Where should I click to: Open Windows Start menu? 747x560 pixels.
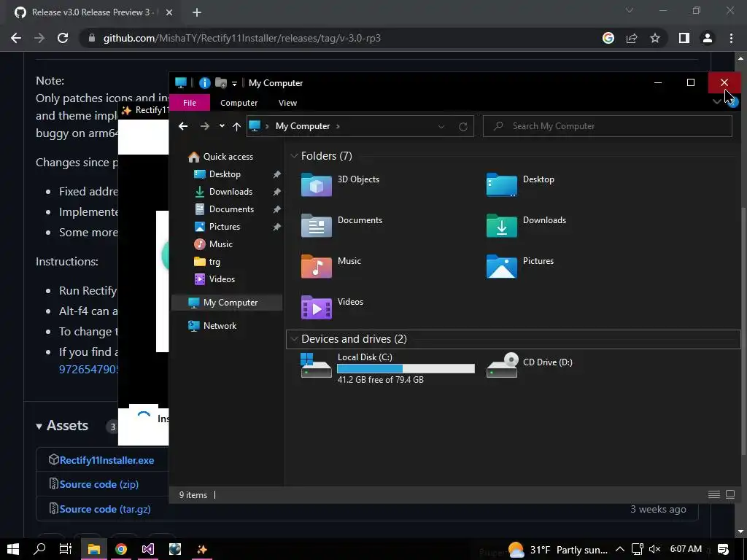point(13,549)
